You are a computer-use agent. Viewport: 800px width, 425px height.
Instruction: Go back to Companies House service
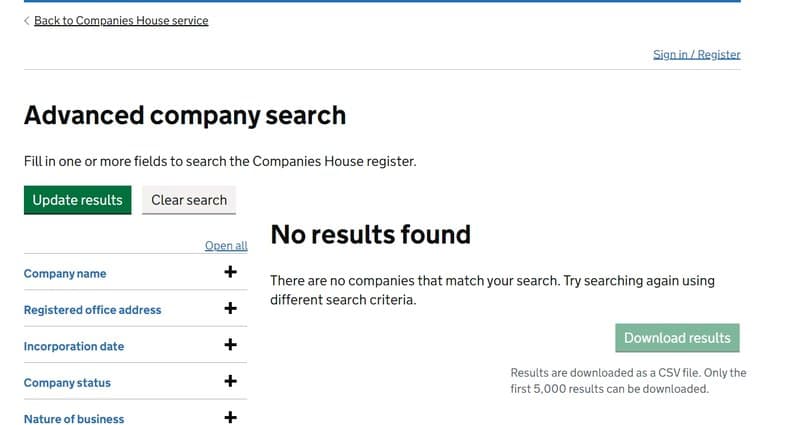pos(121,21)
